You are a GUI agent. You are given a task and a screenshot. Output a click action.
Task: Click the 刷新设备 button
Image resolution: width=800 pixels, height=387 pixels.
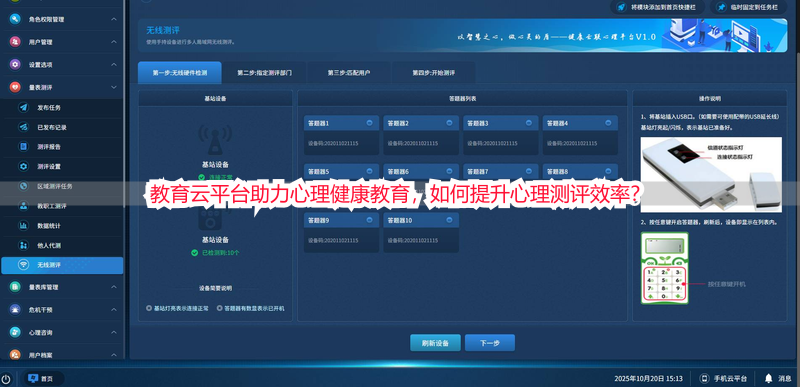pyautogui.click(x=435, y=343)
